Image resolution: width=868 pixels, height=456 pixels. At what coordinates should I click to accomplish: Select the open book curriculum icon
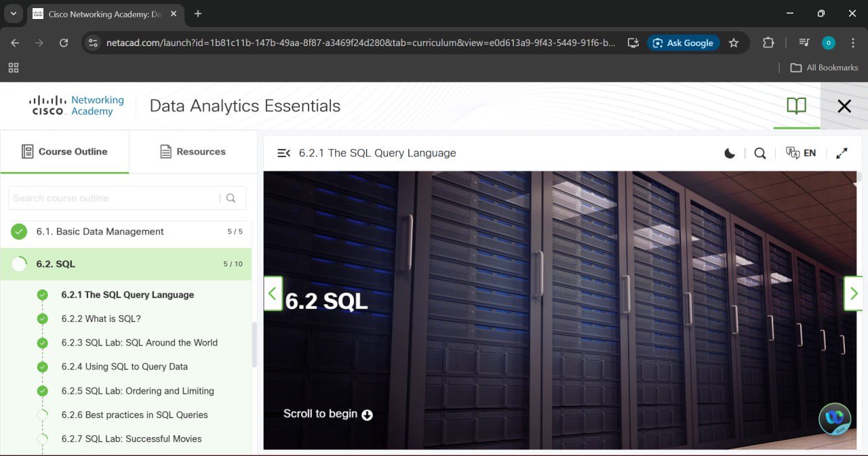[797, 106]
